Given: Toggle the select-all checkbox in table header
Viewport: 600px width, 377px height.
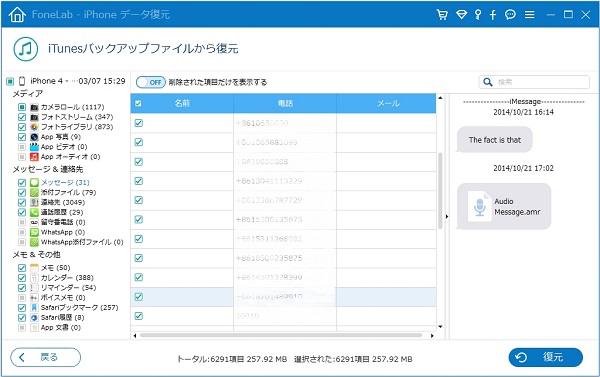Looking at the screenshot, I should click(138, 103).
